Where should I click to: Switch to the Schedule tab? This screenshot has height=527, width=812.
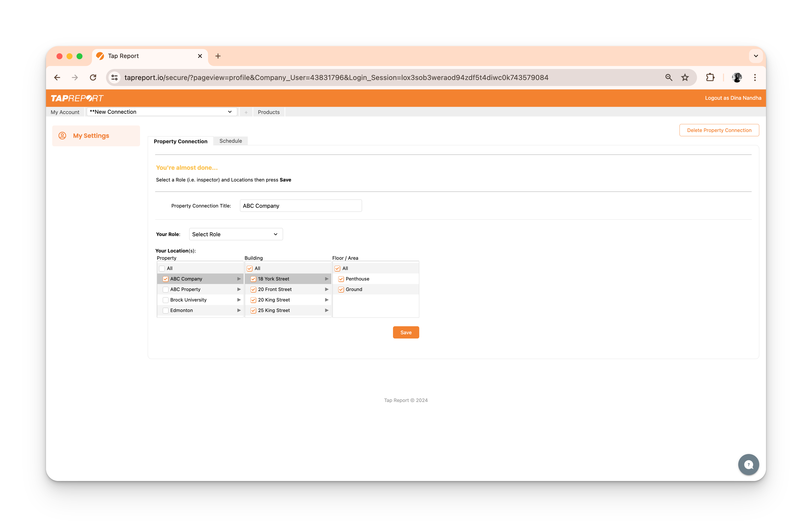(231, 141)
